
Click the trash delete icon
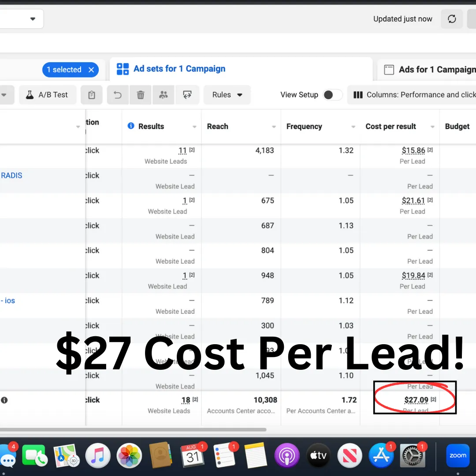tap(141, 95)
